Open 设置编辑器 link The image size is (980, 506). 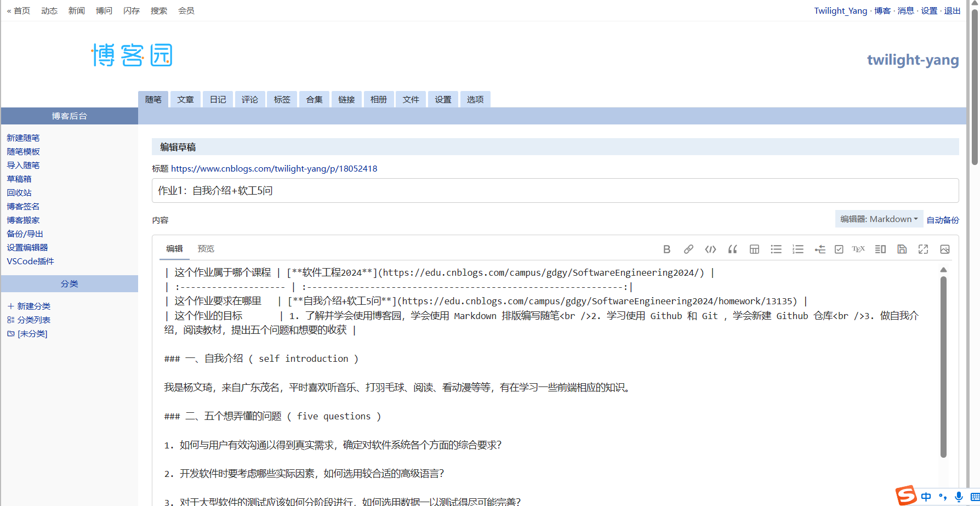coord(27,247)
